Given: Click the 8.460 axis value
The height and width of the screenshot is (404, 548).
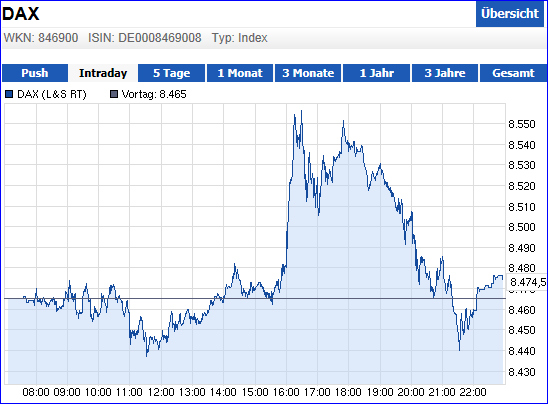Looking at the screenshot, I should [522, 310].
